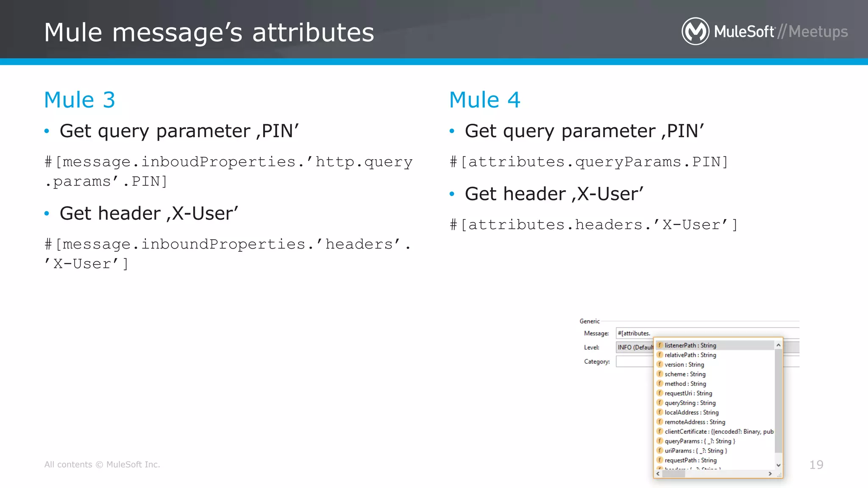Pick the localAddress : String suggestion

(x=715, y=412)
